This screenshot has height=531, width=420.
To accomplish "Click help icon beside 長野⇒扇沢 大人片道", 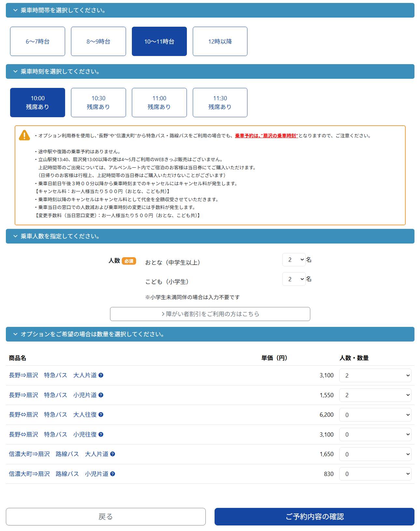I will (101, 375).
